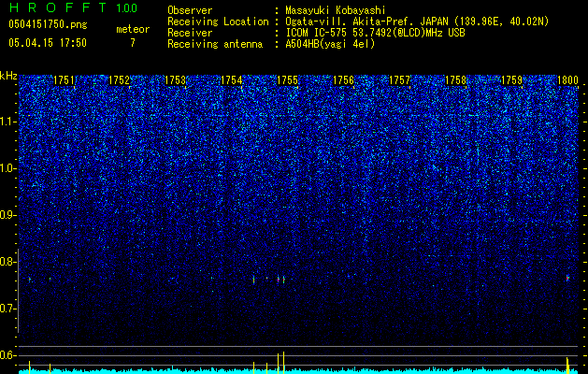Click the 1755 time marker
Image resolution: width=588 pixels, height=374 pixels.
point(288,80)
